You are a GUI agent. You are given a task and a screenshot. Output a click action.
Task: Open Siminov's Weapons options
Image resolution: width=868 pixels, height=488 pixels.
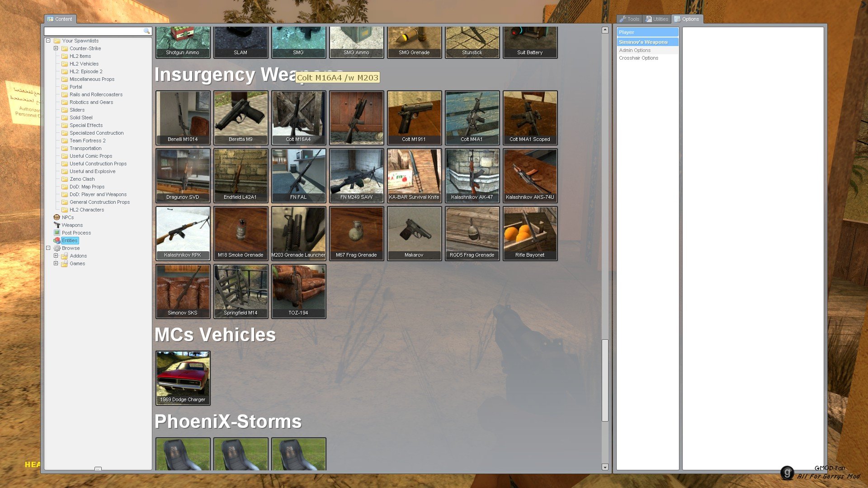click(647, 42)
